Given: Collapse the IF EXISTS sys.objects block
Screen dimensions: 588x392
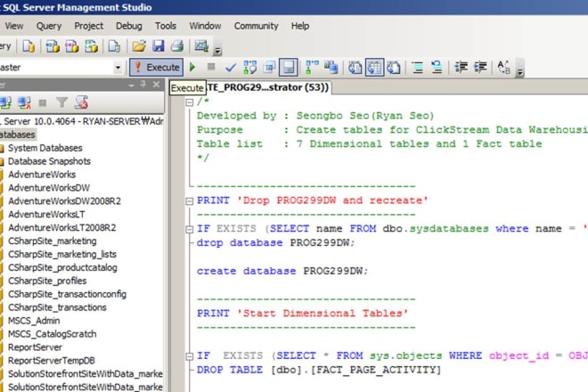Looking at the screenshot, I should (x=190, y=356).
